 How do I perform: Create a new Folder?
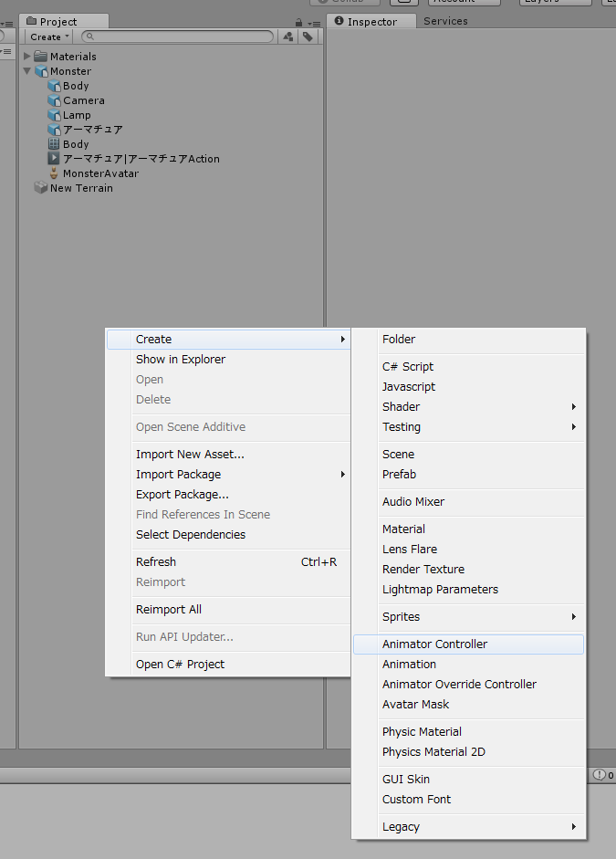point(469,339)
